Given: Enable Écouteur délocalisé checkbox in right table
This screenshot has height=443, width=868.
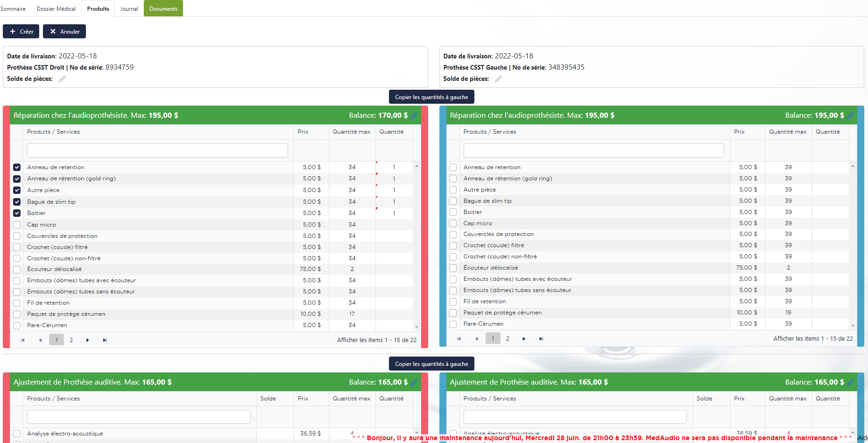Looking at the screenshot, I should point(453,268).
